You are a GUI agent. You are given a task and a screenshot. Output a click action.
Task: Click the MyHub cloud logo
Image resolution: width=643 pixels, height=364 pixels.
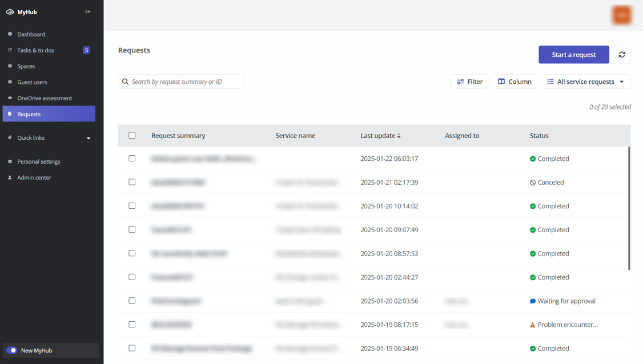pos(10,12)
